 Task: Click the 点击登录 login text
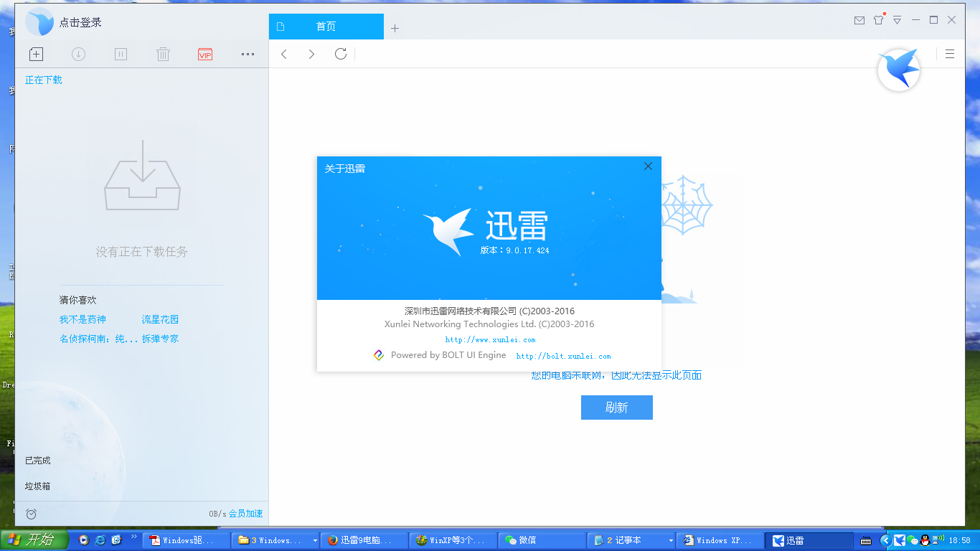click(80, 22)
